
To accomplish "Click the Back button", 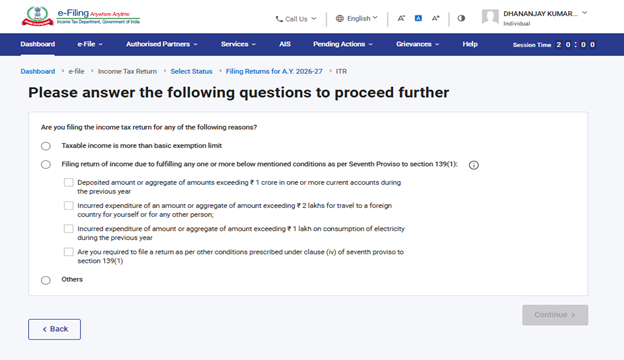I will click(x=55, y=329).
